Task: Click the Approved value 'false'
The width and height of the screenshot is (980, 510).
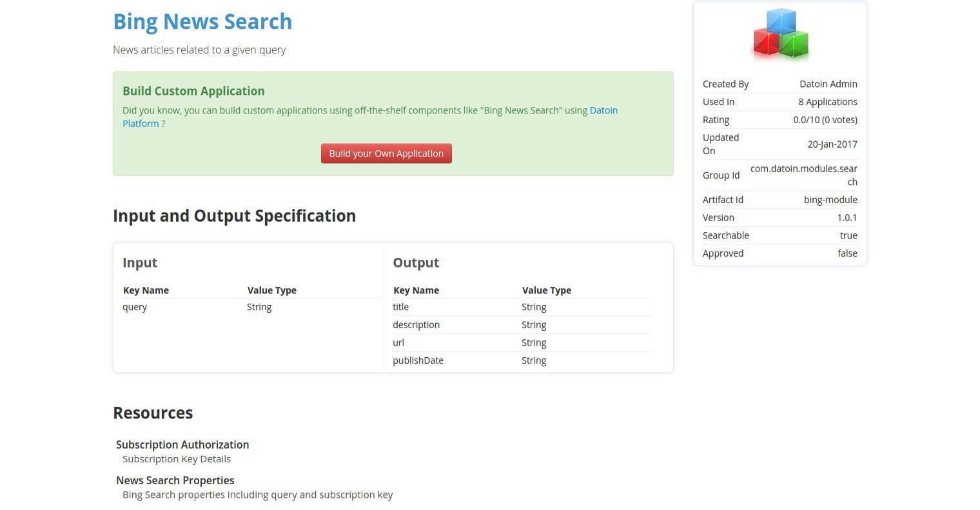Action: click(847, 253)
